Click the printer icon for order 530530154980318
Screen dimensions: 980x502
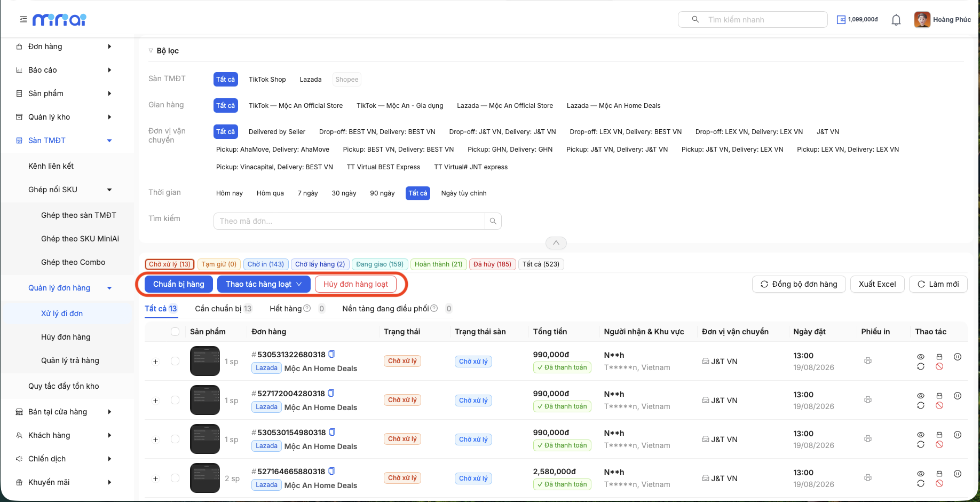pyautogui.click(x=868, y=438)
